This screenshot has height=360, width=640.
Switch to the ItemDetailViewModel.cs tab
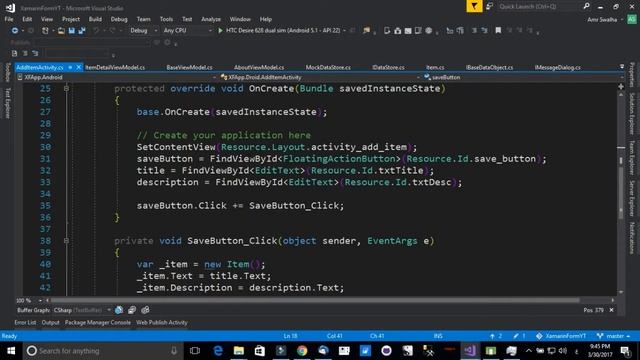115,67
